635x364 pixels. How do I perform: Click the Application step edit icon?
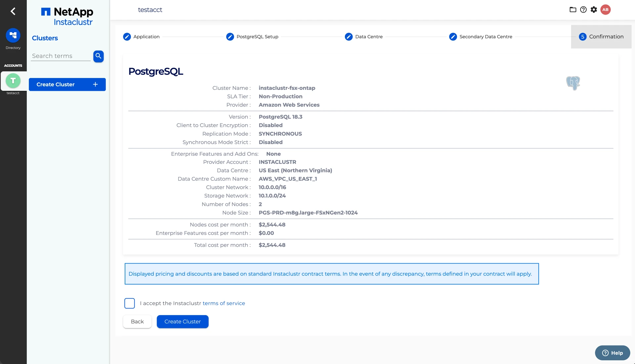click(x=127, y=37)
